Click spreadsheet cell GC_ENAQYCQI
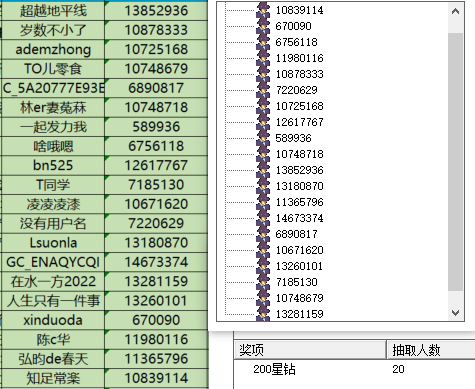 click(53, 262)
